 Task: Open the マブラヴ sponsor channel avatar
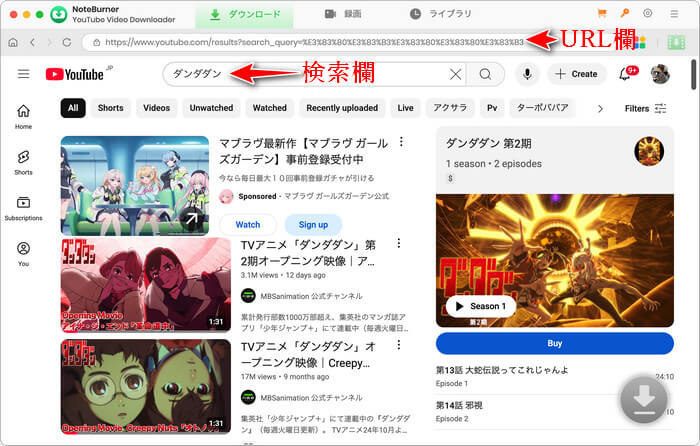click(x=226, y=196)
